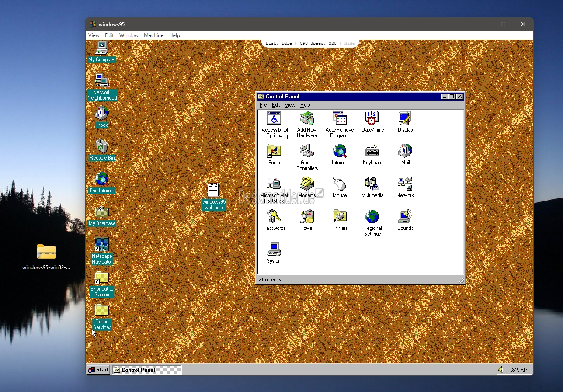Select the Passwords key icon

pos(274,217)
